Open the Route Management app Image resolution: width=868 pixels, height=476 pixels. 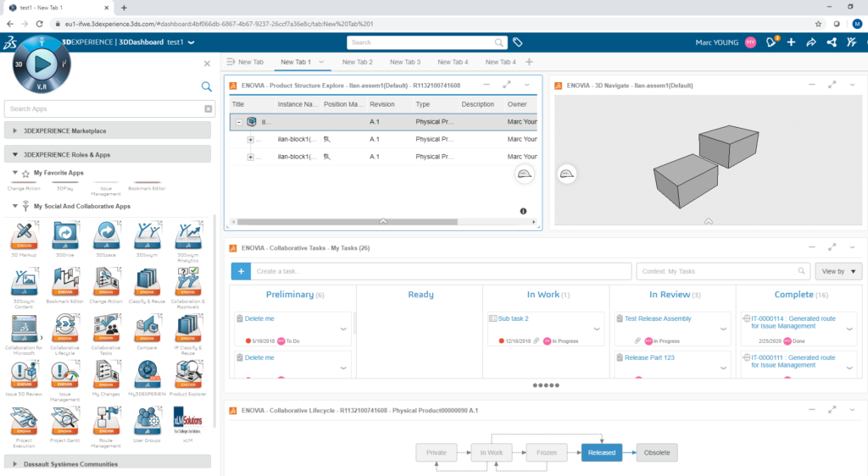[106, 422]
